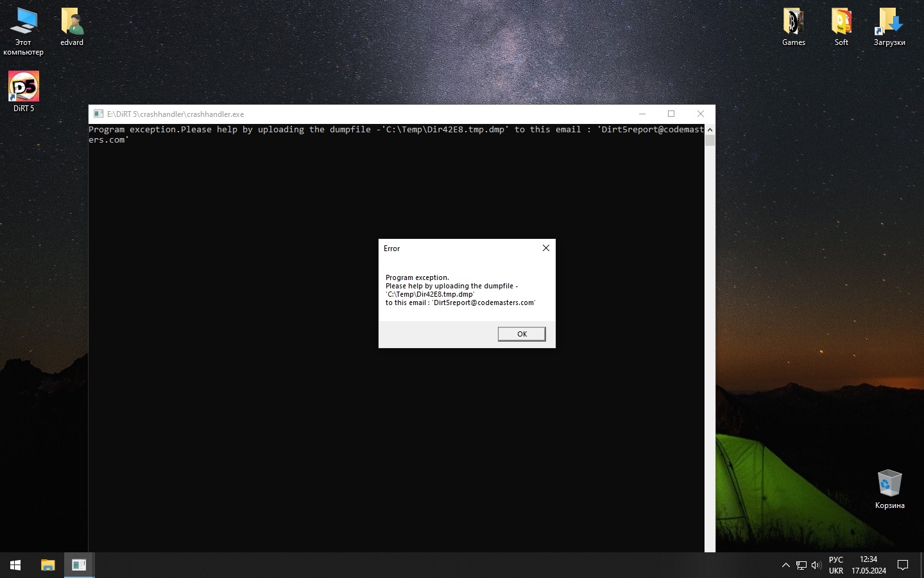Image resolution: width=924 pixels, height=578 pixels.
Task: Click console scrollbar up arrow
Action: coord(710,130)
